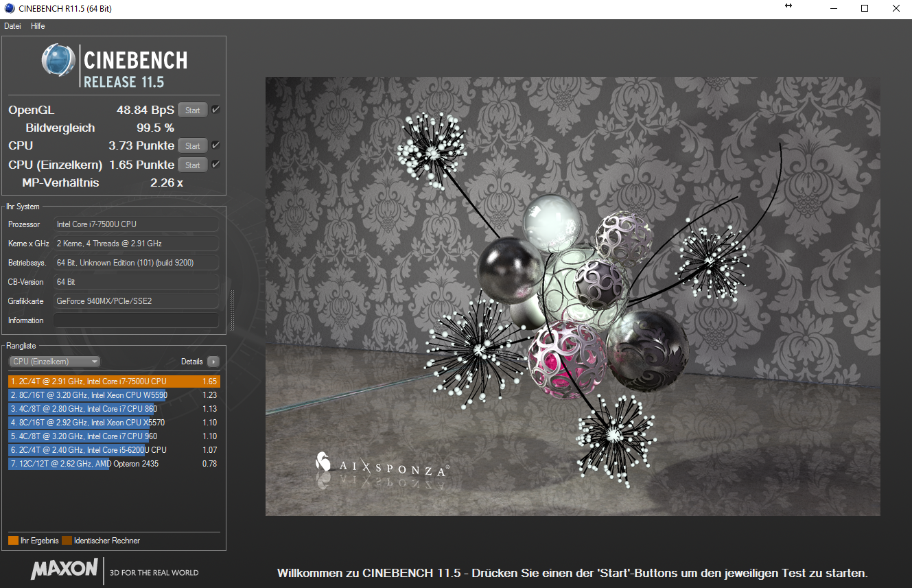Select ranking row 3, Intel Core i7 860
Image resolution: width=912 pixels, height=588 pixels.
pyautogui.click(x=114, y=409)
